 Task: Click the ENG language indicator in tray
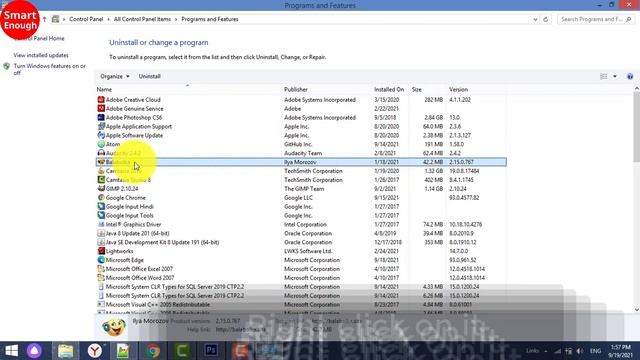(x=596, y=351)
